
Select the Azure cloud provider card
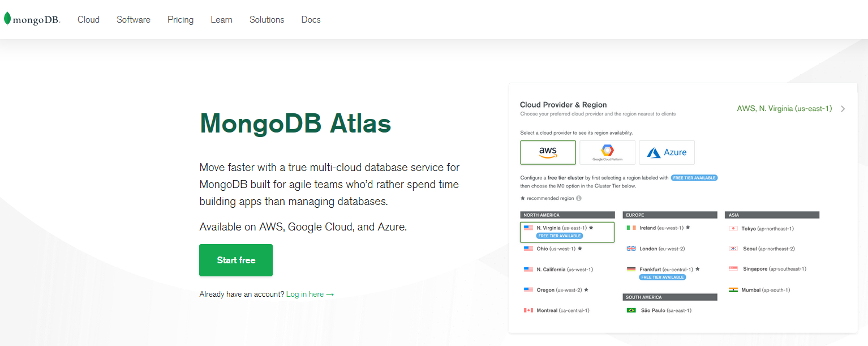[x=667, y=152]
